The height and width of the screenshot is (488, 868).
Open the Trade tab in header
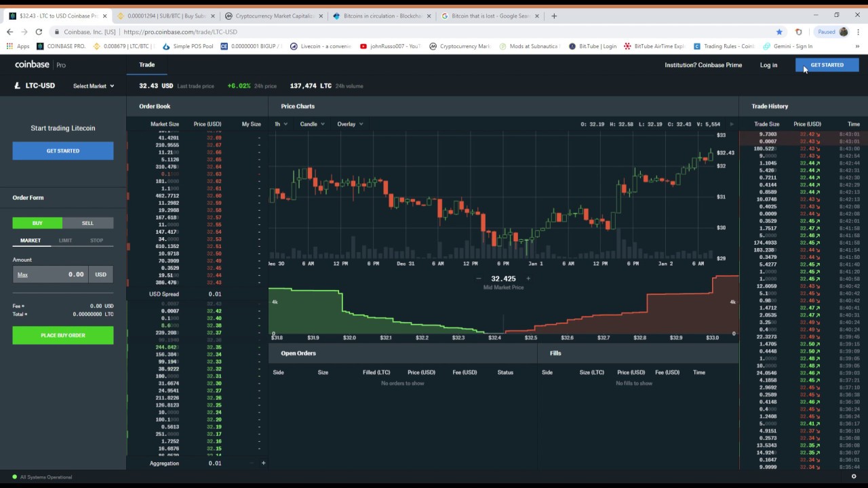tap(146, 64)
